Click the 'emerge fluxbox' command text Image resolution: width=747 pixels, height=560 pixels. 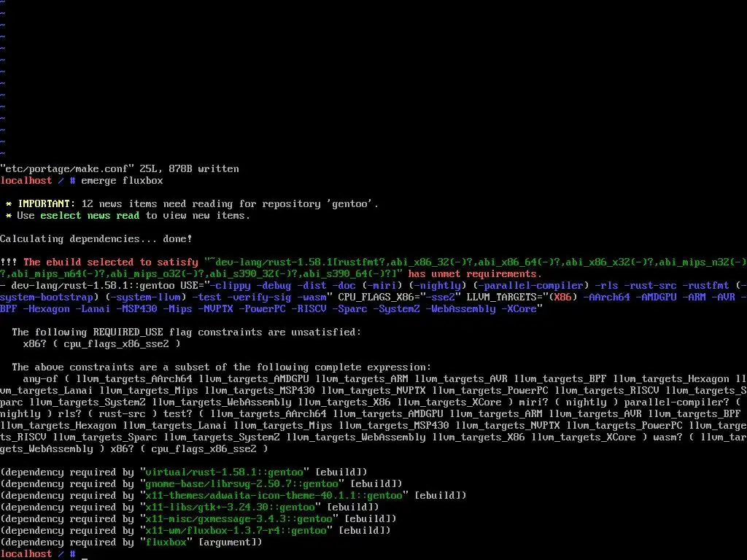[x=122, y=181]
